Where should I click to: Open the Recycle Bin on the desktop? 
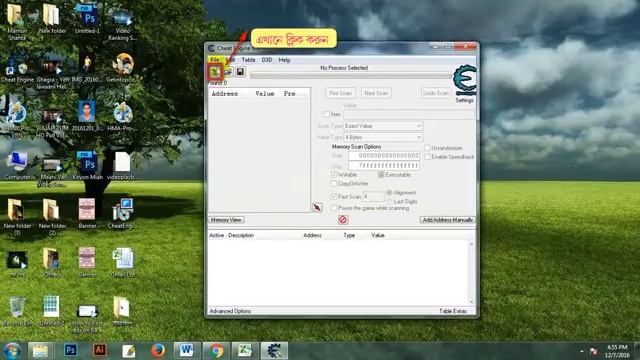pos(17,311)
